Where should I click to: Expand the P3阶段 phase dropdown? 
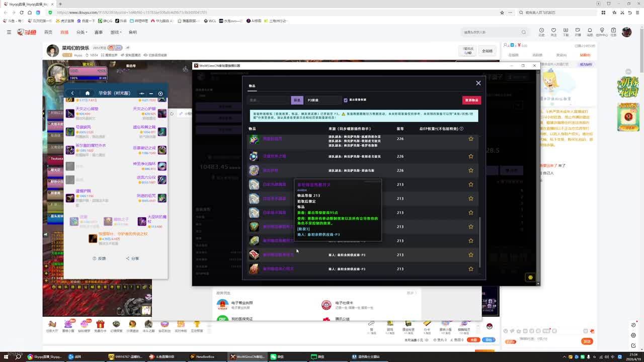coord(323,100)
